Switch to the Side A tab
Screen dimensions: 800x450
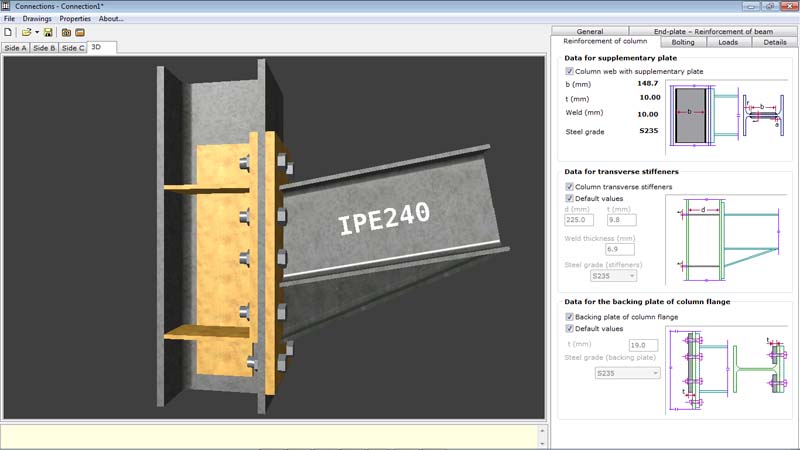(x=15, y=48)
